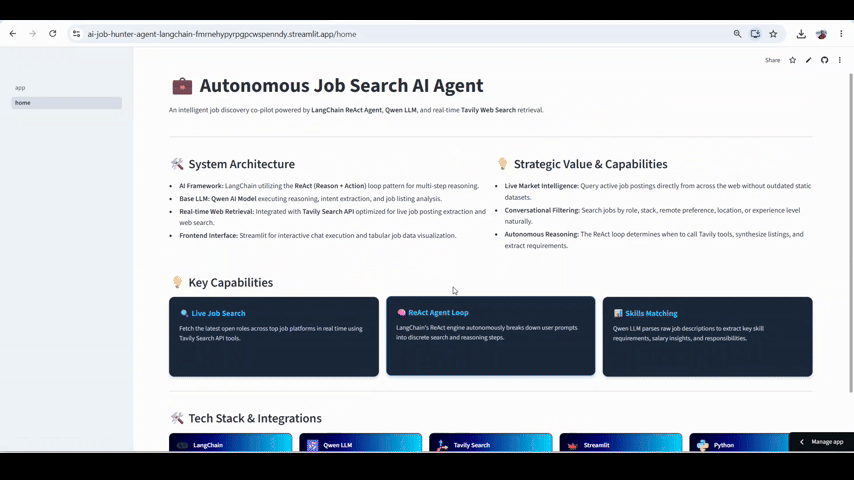Click the Streamlit badge crown logo
The image size is (854, 480).
572,446
